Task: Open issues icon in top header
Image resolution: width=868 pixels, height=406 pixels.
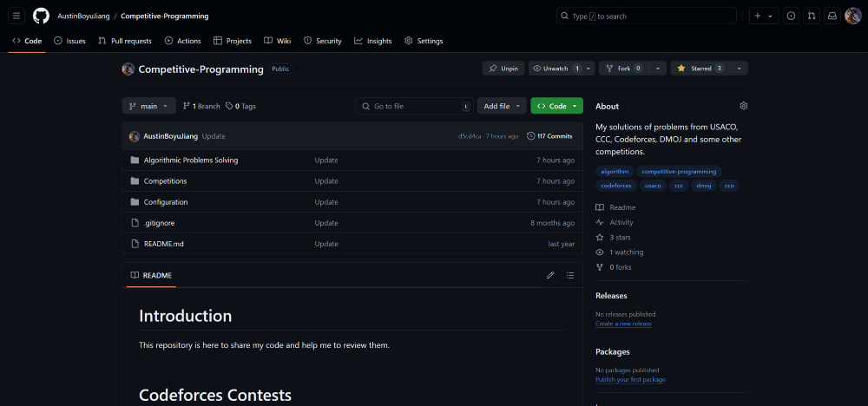Action: pyautogui.click(x=790, y=16)
